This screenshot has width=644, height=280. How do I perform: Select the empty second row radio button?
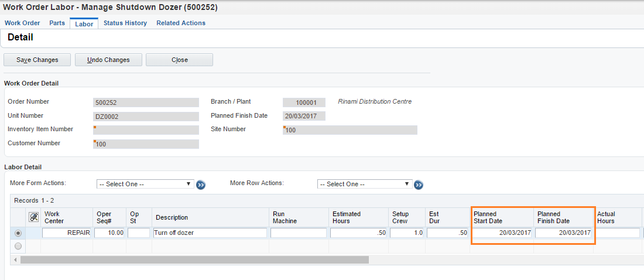pos(18,246)
